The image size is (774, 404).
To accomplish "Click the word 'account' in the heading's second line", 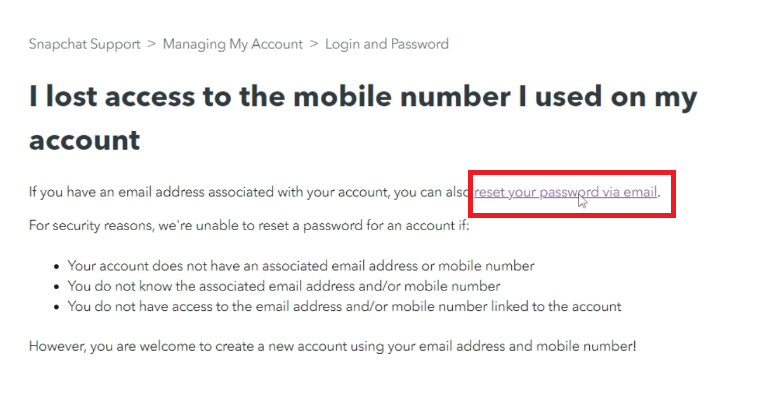I will [x=85, y=140].
